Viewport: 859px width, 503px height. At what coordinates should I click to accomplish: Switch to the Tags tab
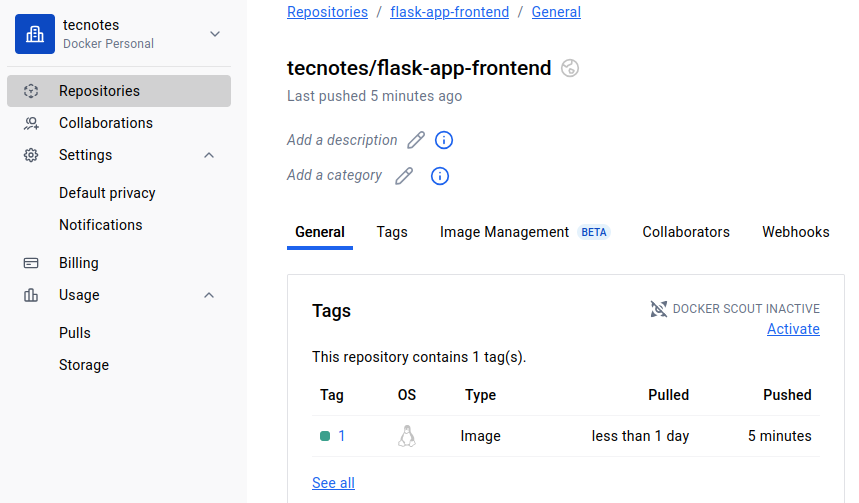(x=392, y=232)
